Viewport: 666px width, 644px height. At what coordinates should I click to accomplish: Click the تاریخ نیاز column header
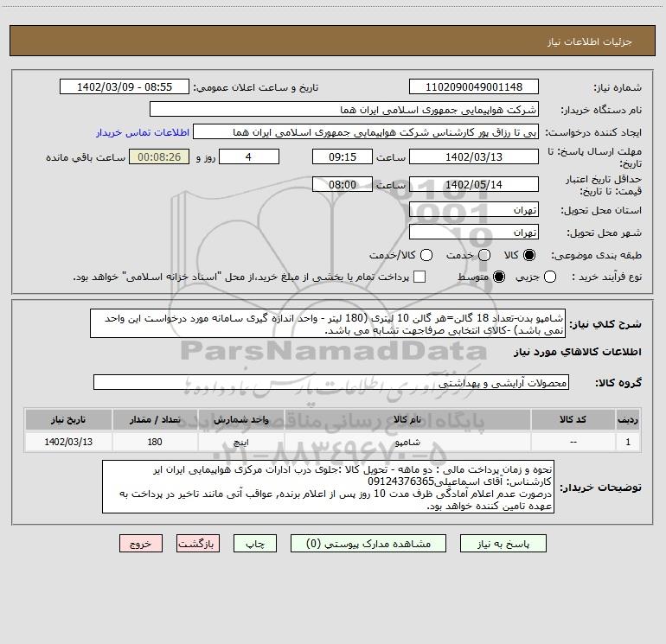tap(68, 419)
